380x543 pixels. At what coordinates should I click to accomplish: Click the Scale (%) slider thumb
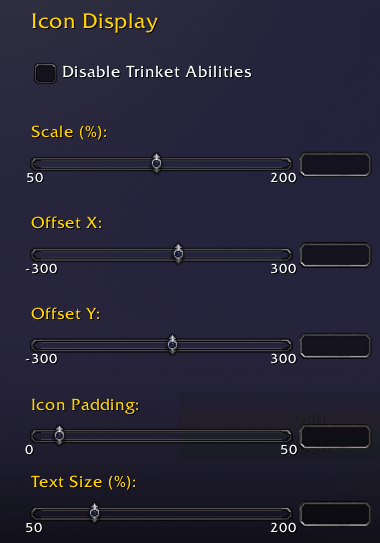click(x=157, y=163)
